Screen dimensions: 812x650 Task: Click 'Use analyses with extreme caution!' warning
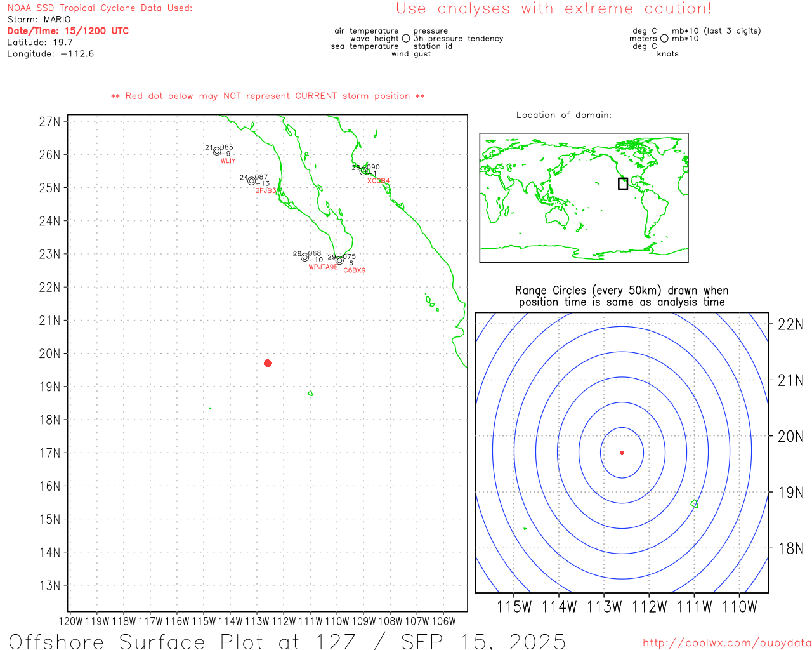point(554,9)
